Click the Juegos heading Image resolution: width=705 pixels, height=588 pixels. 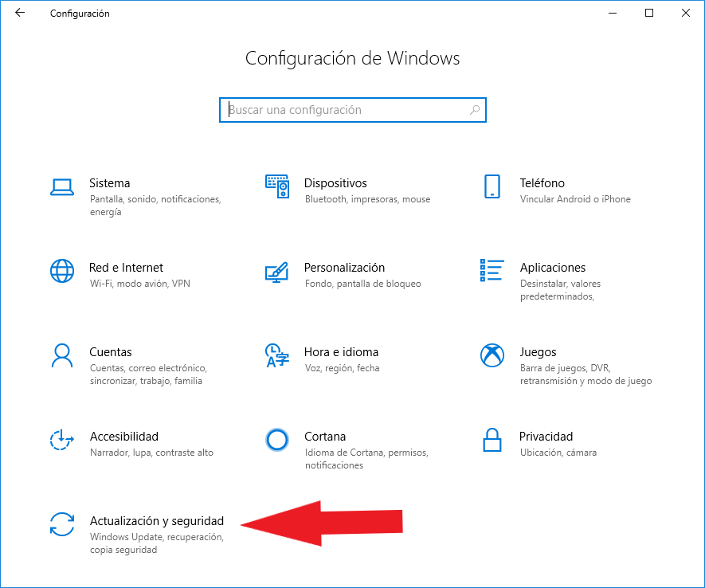tap(539, 352)
